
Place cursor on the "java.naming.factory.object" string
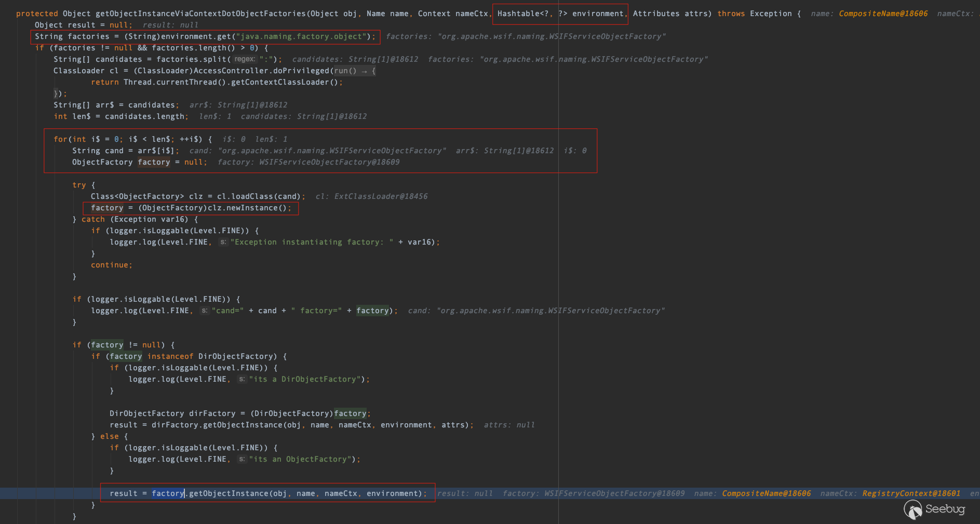[301, 36]
